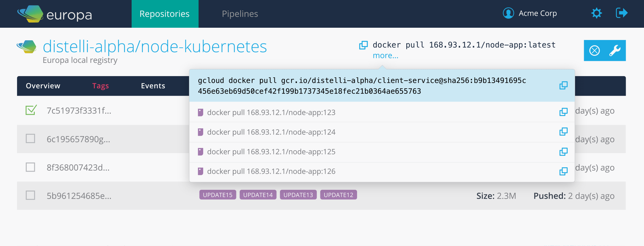
Task: Uncheck the 7c51973f3331f image checkbox
Action: coord(31,110)
